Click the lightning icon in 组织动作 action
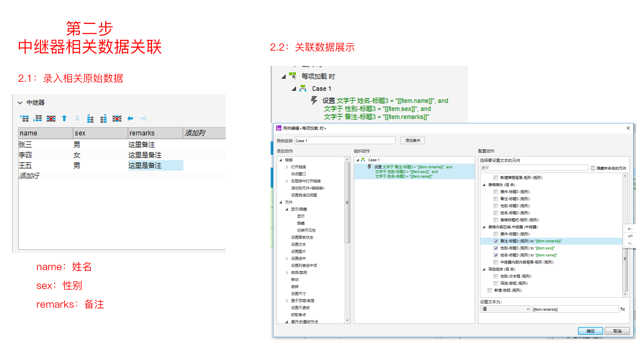Screen dimensions: 644x362 pos(369,167)
